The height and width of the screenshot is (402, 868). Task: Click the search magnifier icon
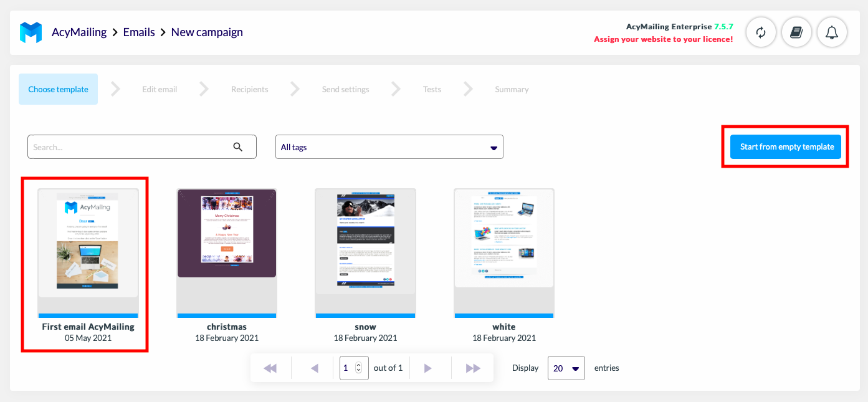click(x=237, y=147)
